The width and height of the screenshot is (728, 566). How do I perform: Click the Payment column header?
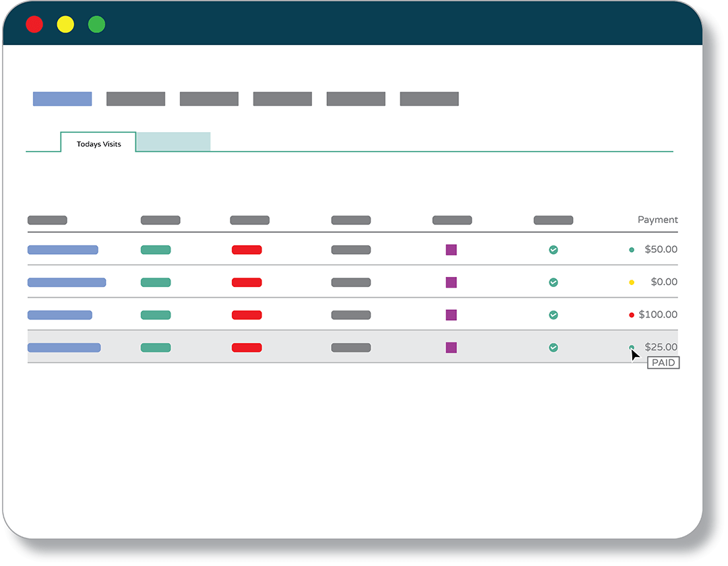657,220
